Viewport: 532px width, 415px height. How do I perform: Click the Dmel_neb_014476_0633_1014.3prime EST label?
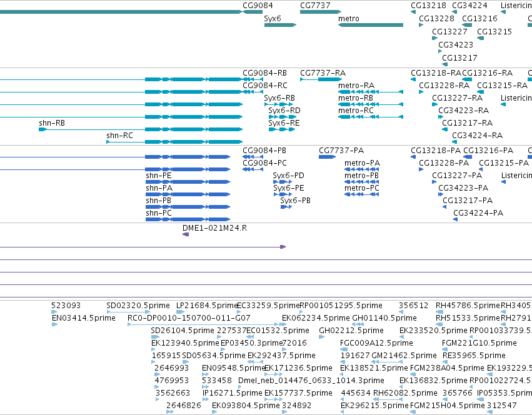pyautogui.click(x=311, y=381)
